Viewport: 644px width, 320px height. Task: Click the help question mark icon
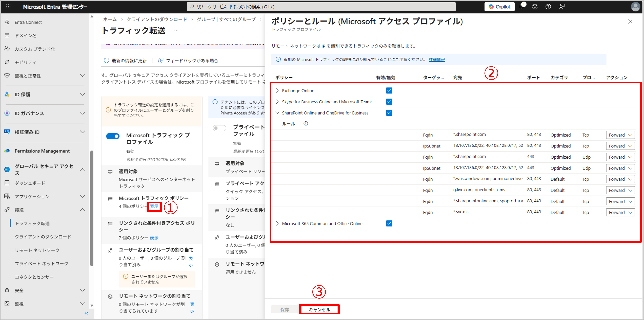548,7
